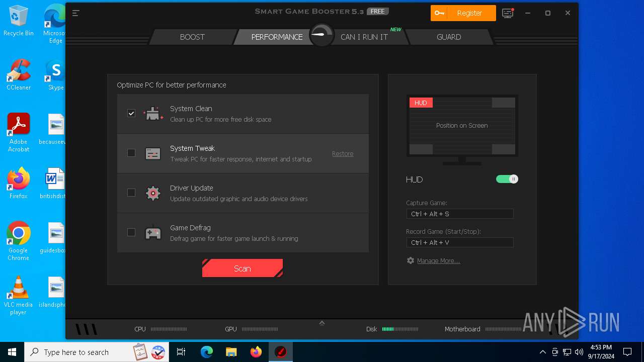Click the taskbar clock showing 4:53 PM

601,352
